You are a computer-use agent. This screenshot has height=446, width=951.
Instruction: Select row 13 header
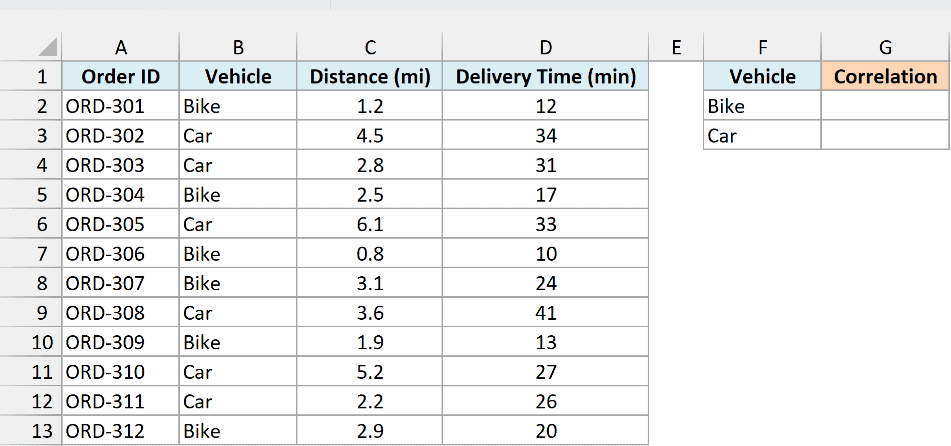click(x=31, y=431)
